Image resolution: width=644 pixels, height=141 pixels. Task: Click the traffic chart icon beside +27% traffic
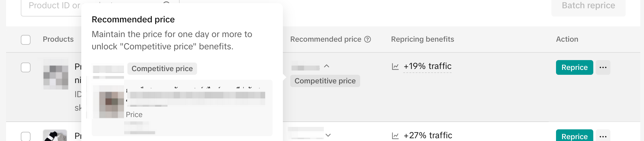coord(395,135)
